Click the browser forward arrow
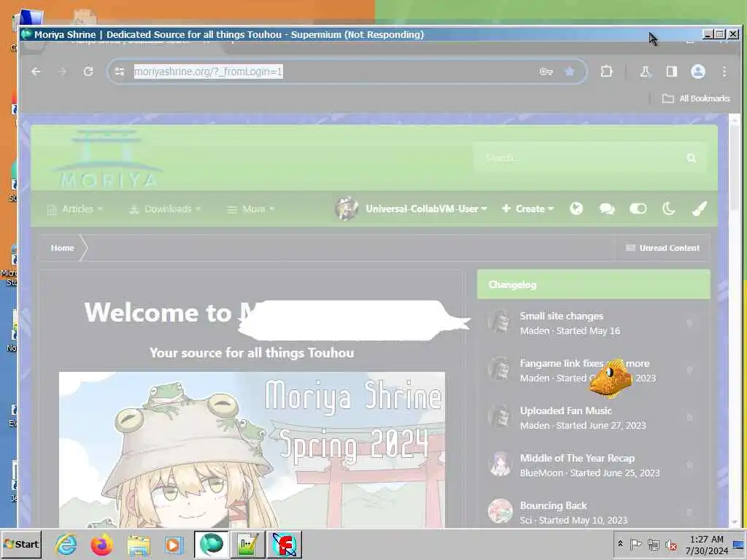 [62, 71]
